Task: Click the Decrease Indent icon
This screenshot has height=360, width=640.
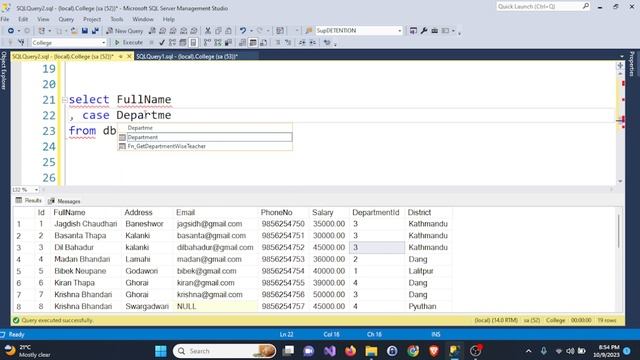Action: (302, 42)
